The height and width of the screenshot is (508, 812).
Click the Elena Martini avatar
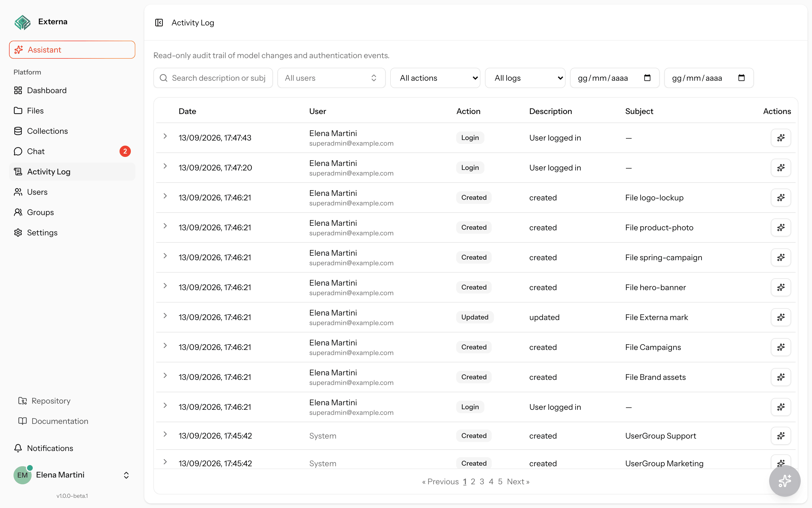tap(23, 475)
